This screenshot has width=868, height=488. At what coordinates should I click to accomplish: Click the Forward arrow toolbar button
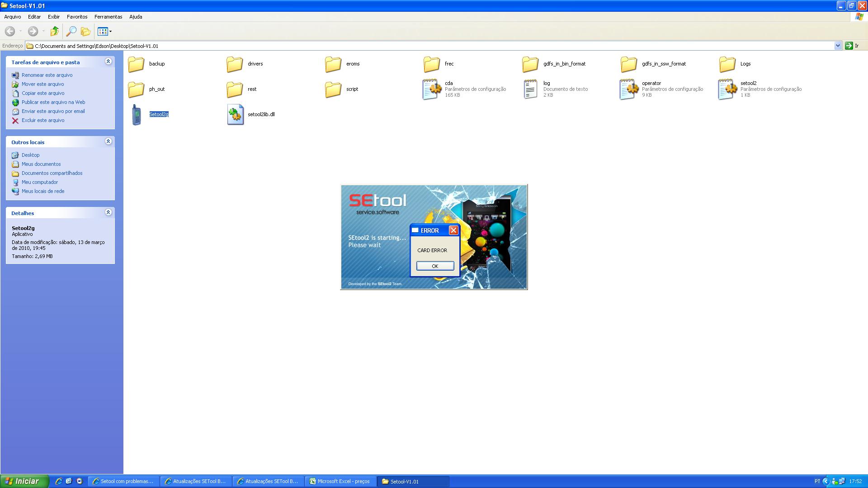[33, 31]
